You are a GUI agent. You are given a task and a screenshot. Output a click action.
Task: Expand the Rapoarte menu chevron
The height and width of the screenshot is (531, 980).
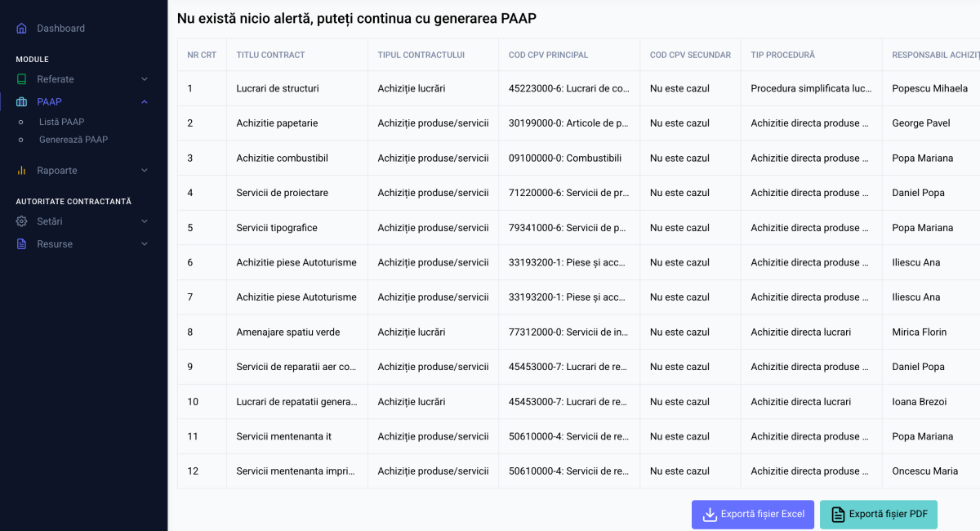coord(145,171)
